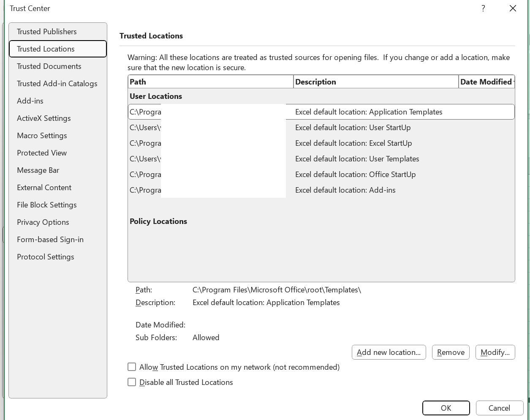Viewport: 530px width, 420px height.
Task: Remove the selected trusted location
Action: coord(451,352)
